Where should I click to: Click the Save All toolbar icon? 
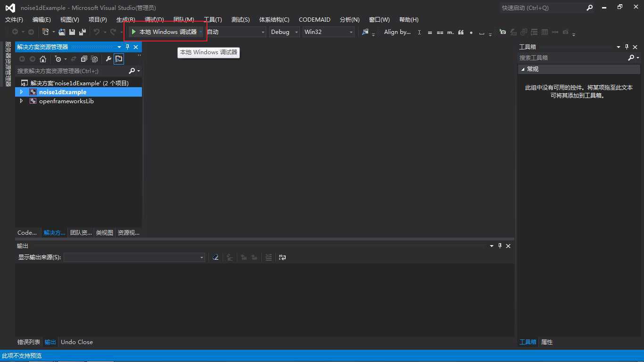[x=83, y=32]
